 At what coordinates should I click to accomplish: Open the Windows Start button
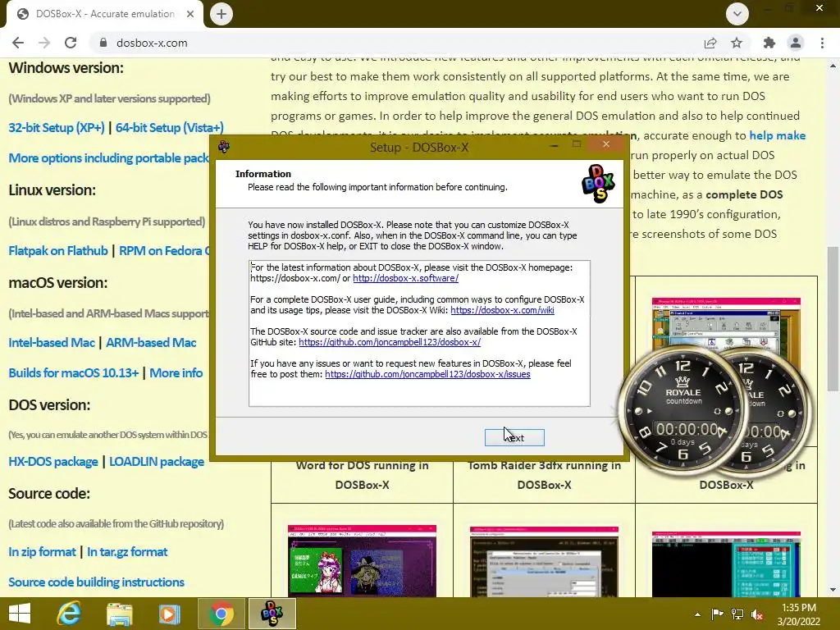(x=20, y=614)
